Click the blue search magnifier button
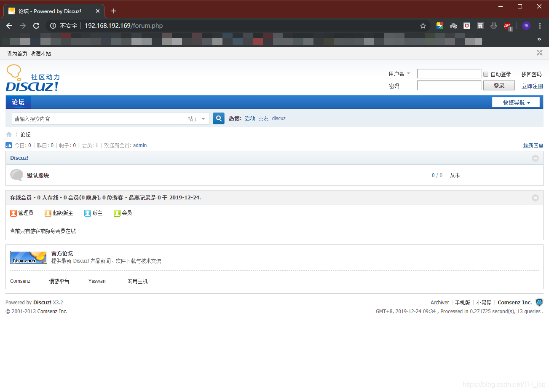The image size is (549, 392). pos(219,118)
